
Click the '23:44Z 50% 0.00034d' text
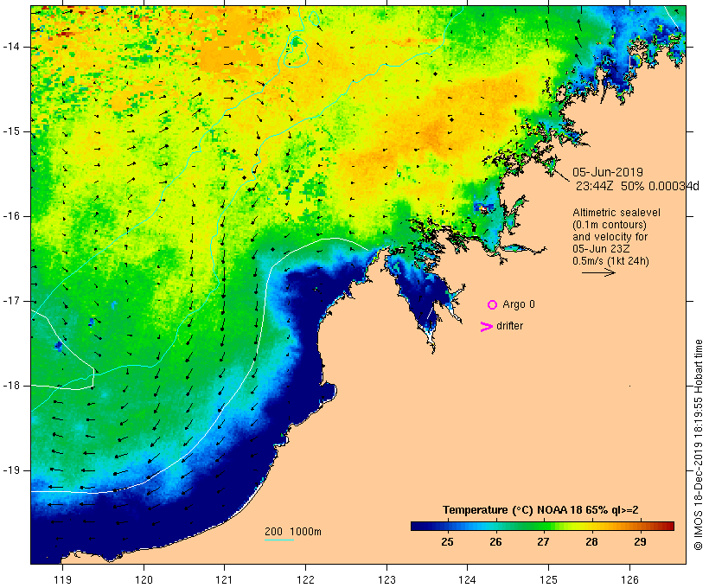(x=637, y=186)
